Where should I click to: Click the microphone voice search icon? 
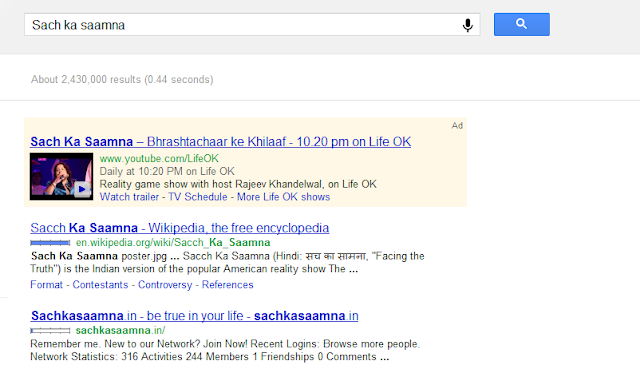pyautogui.click(x=468, y=25)
